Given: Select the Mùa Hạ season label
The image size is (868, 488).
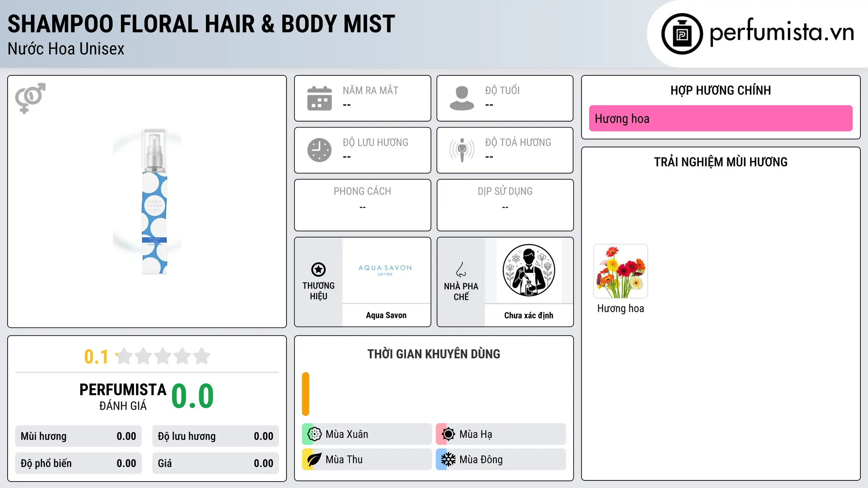Looking at the screenshot, I should coord(476,434).
